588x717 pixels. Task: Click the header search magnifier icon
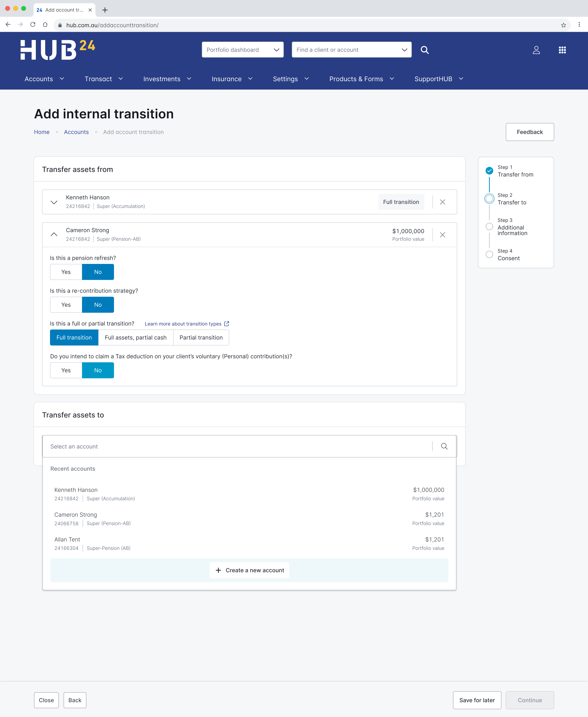424,50
